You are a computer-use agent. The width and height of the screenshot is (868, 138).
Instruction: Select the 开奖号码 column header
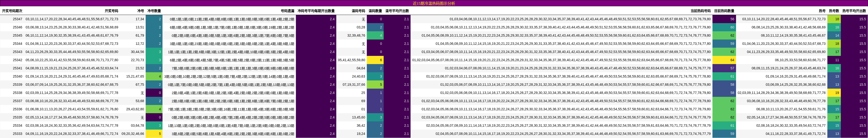[111, 11]
